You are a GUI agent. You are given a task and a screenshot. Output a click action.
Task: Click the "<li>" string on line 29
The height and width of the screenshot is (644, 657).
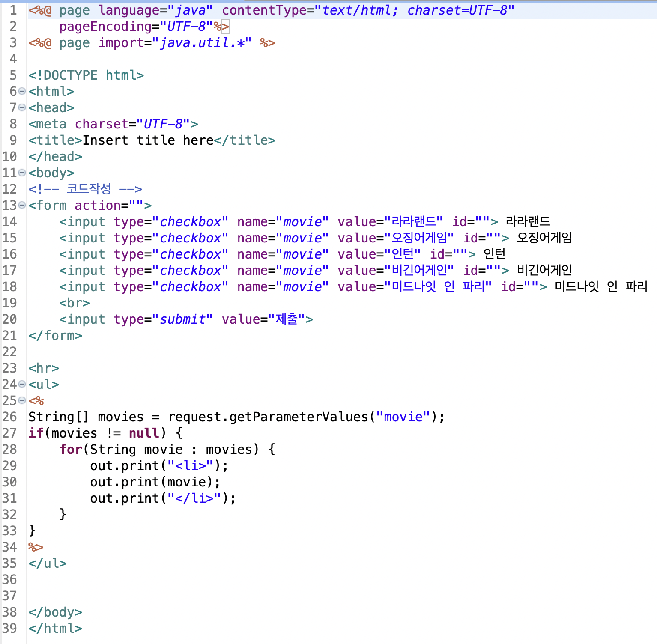tap(190, 466)
